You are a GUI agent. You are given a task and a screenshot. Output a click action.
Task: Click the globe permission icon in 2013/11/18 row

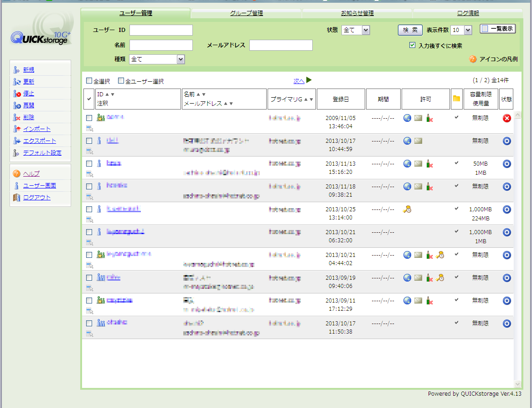click(407, 187)
